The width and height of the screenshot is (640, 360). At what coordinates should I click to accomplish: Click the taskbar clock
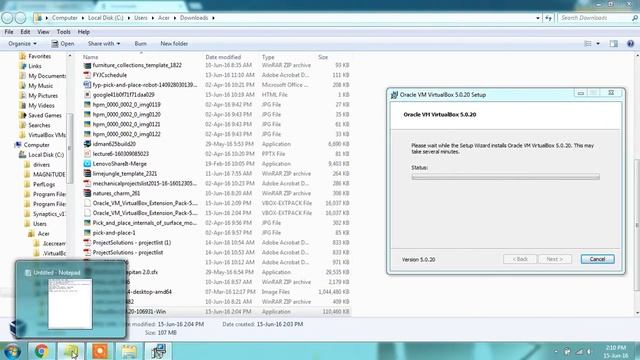pos(616,351)
